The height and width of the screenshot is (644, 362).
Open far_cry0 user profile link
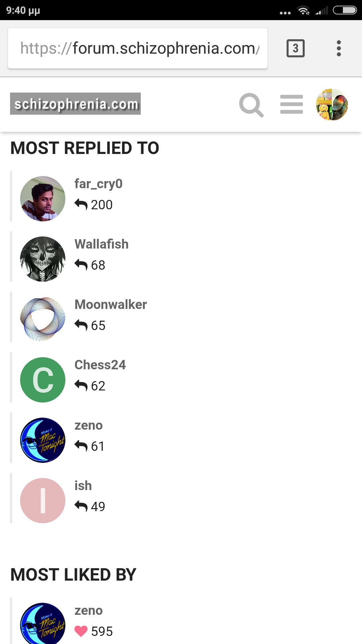click(x=99, y=184)
